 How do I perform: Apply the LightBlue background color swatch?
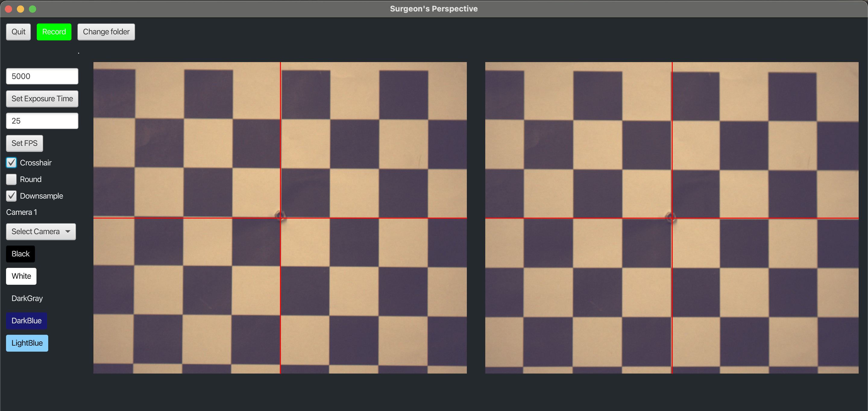tap(27, 343)
